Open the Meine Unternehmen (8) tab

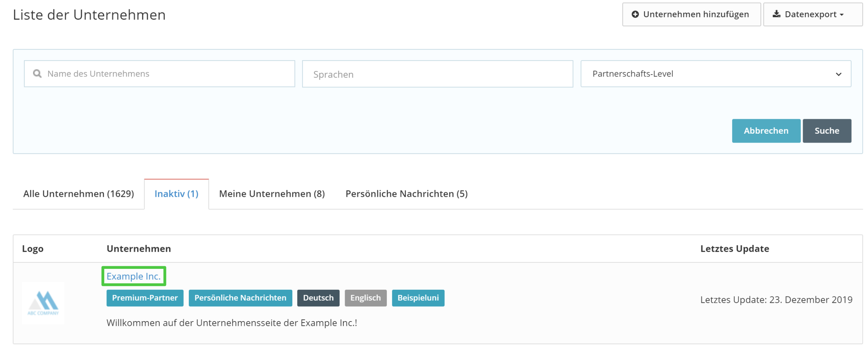click(x=272, y=194)
